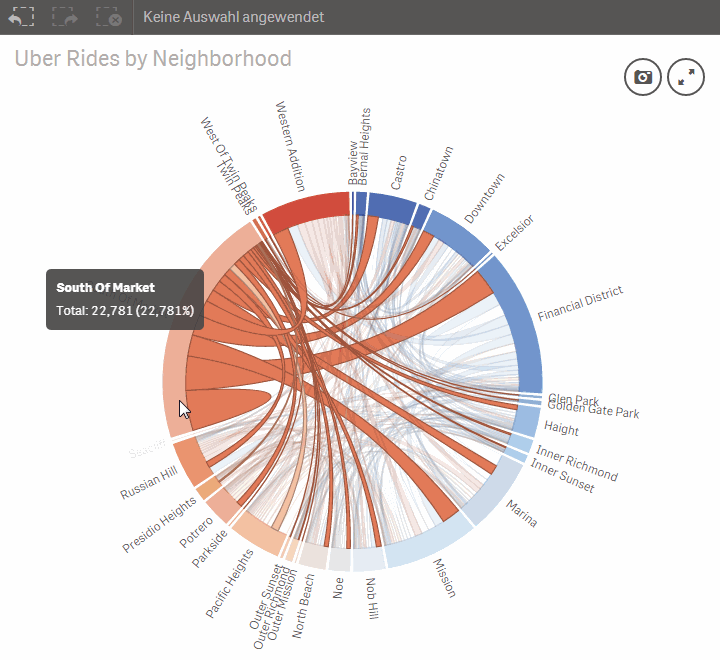This screenshot has width=720, height=660.
Task: Click the 'Noe' label
Action: [338, 588]
